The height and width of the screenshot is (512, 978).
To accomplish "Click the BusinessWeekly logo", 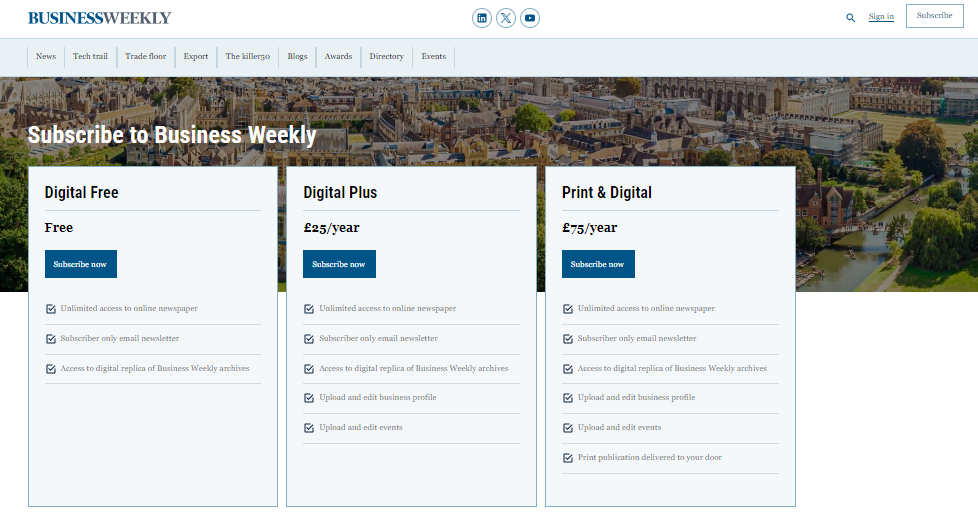I will [99, 18].
